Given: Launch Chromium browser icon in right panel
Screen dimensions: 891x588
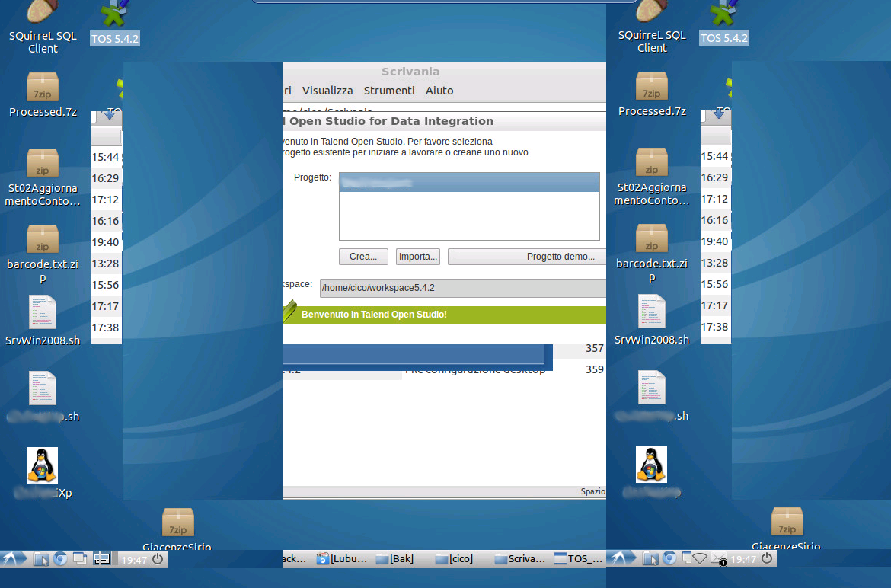Looking at the screenshot, I should pos(669,559).
